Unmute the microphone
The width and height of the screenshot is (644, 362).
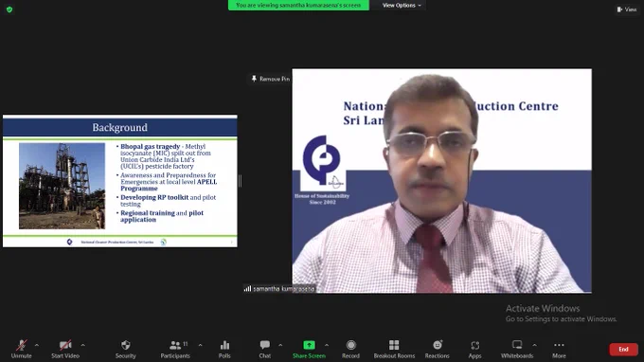pos(22,350)
